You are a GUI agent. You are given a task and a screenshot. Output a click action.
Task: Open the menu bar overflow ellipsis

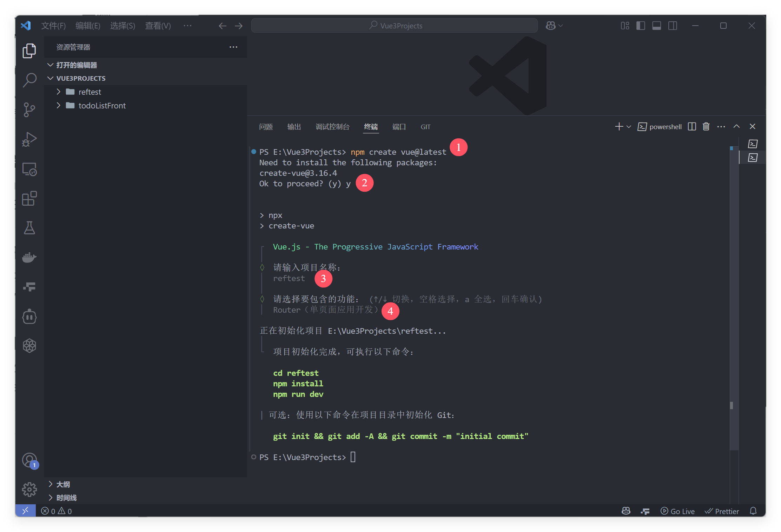pos(187,26)
